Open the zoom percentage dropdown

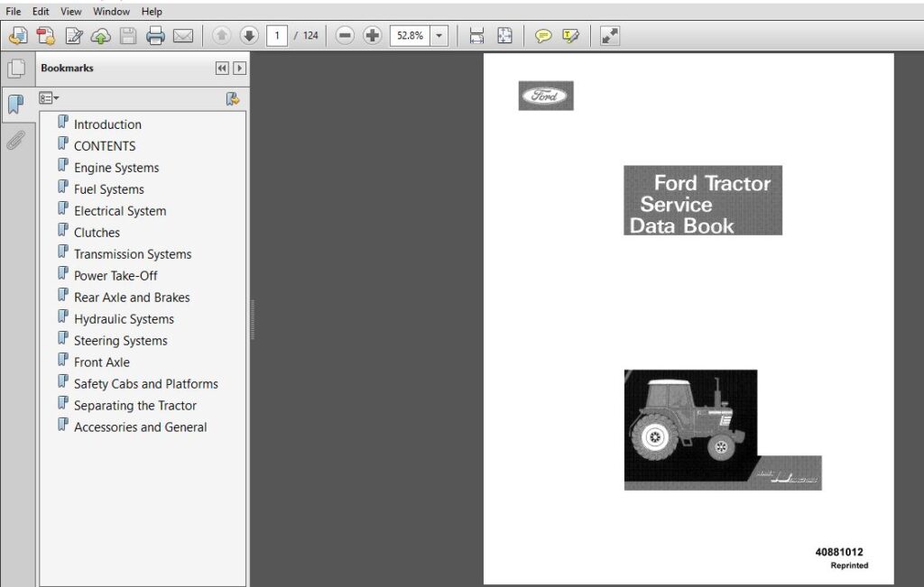[x=439, y=36]
